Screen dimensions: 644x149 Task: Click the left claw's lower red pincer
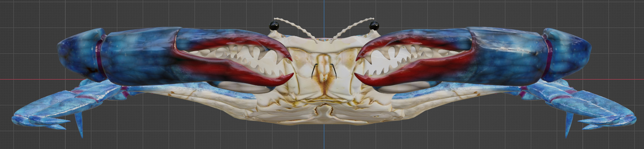241,75
